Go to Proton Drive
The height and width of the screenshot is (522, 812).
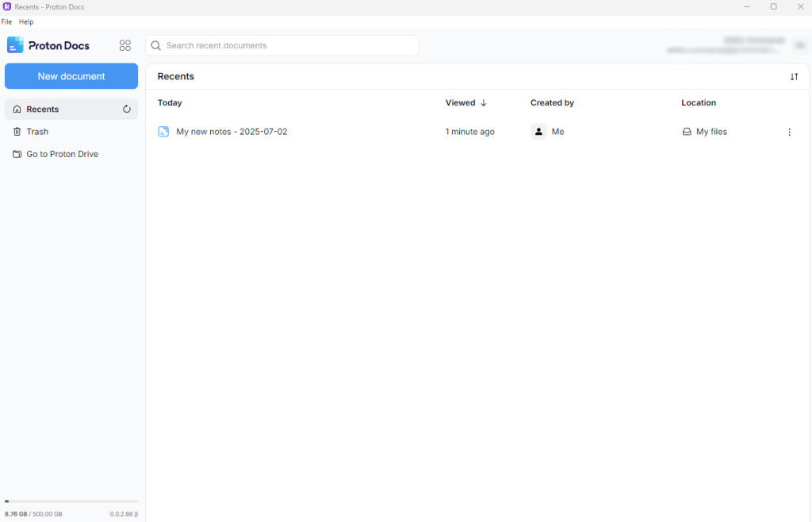click(x=62, y=154)
